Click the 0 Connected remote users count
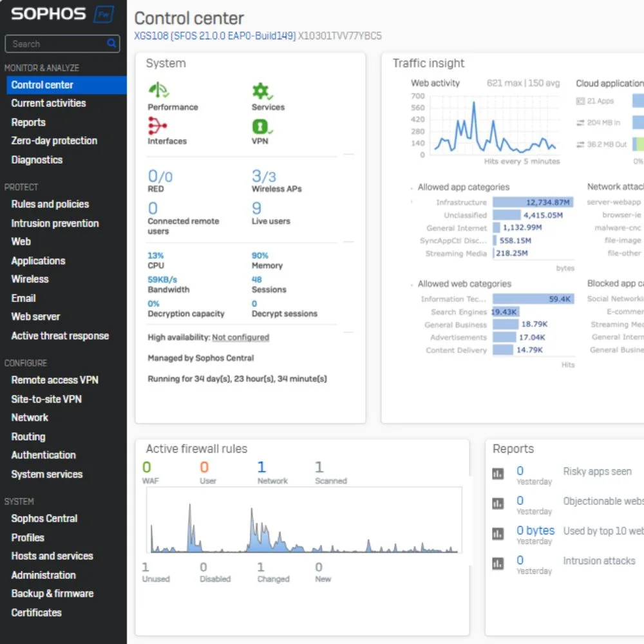 pos(153,208)
